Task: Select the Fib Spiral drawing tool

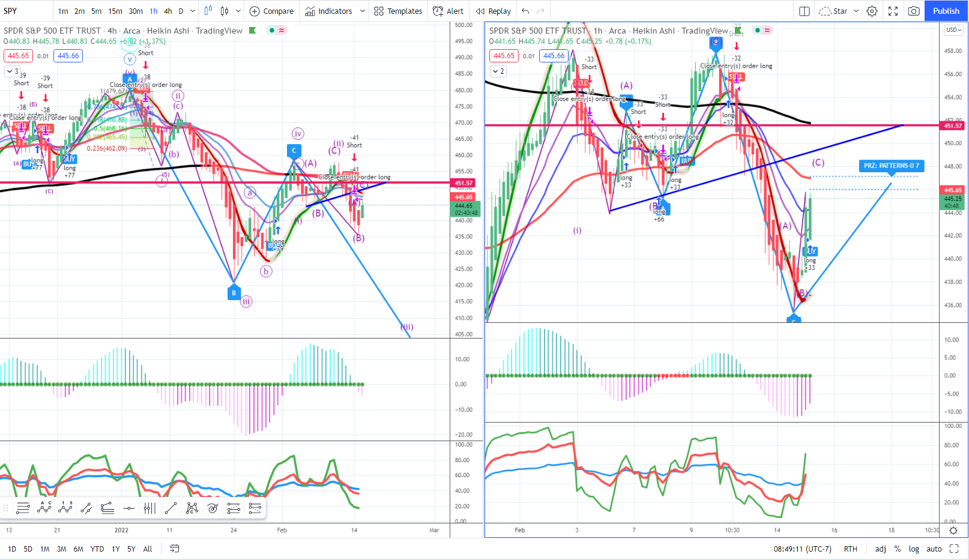Action: pyautogui.click(x=213, y=508)
